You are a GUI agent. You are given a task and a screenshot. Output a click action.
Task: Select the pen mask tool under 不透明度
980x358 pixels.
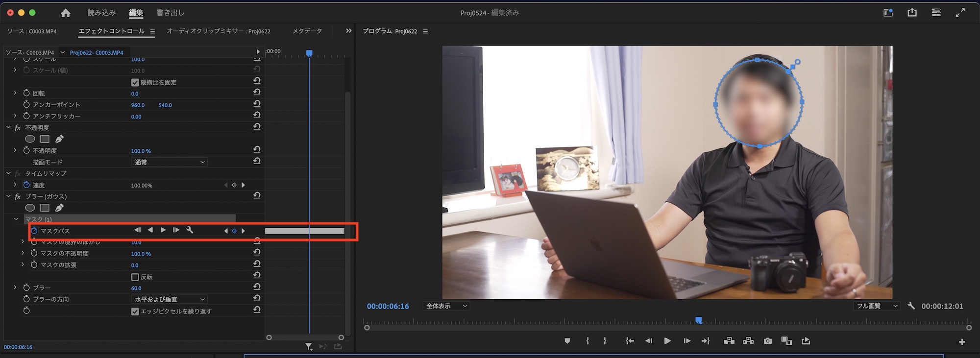pos(59,139)
